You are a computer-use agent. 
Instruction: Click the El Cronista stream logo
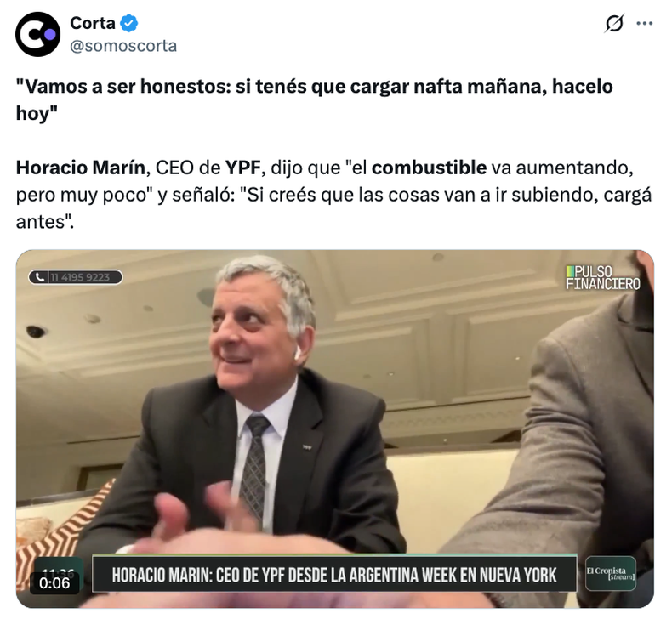(611, 573)
